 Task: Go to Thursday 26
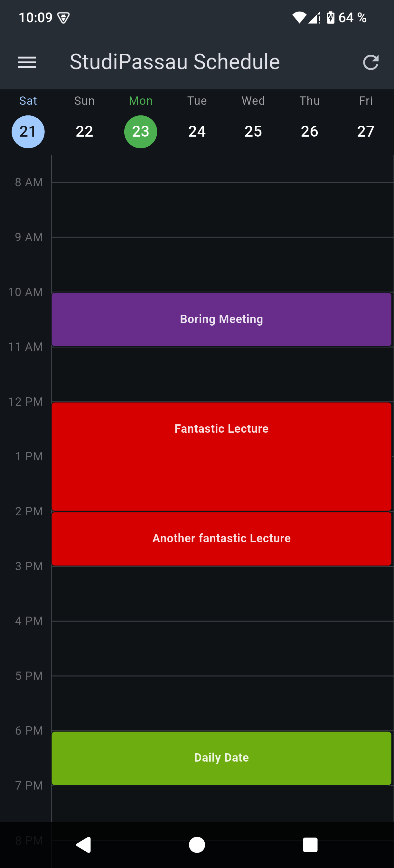[309, 131]
